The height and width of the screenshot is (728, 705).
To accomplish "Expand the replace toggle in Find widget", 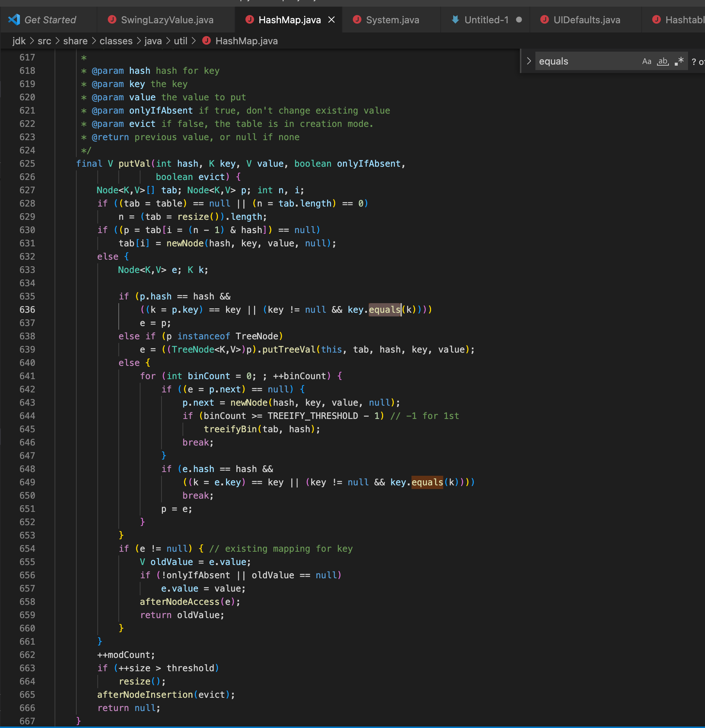I will pos(529,61).
